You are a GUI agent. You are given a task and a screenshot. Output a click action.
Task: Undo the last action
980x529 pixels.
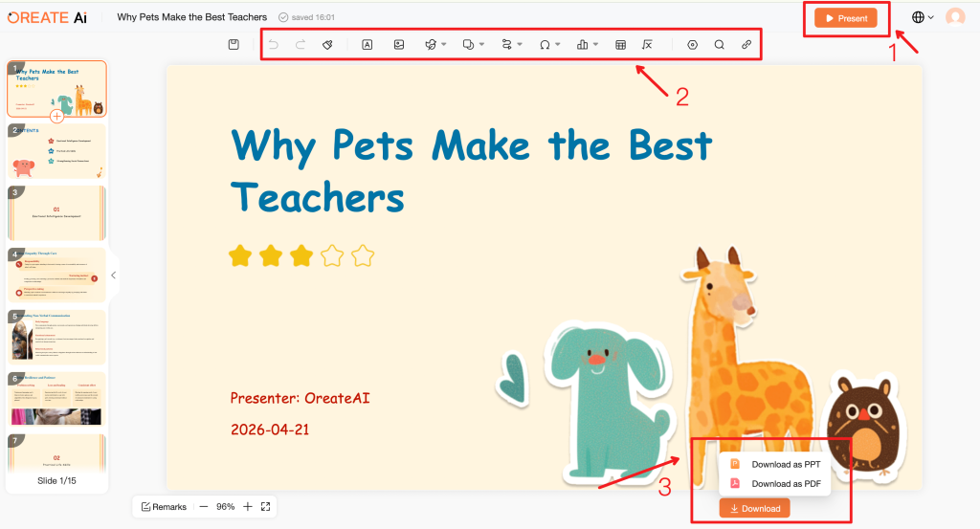[x=273, y=44]
